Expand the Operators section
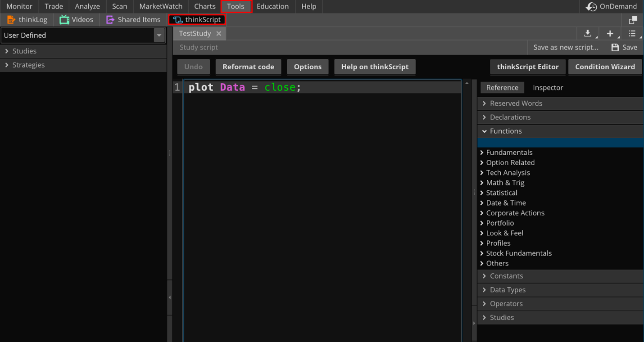Image resolution: width=644 pixels, height=342 pixels. (560, 304)
